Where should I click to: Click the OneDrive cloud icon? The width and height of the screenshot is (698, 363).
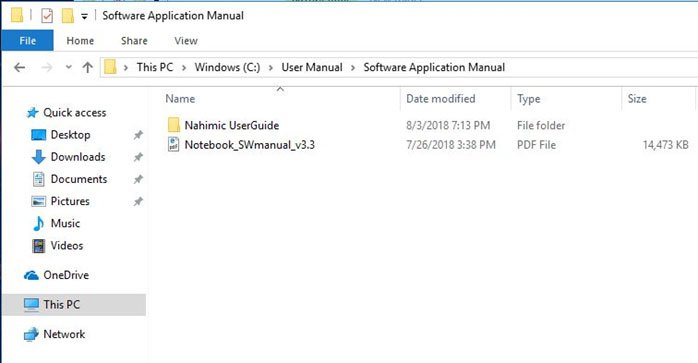pyautogui.click(x=31, y=276)
